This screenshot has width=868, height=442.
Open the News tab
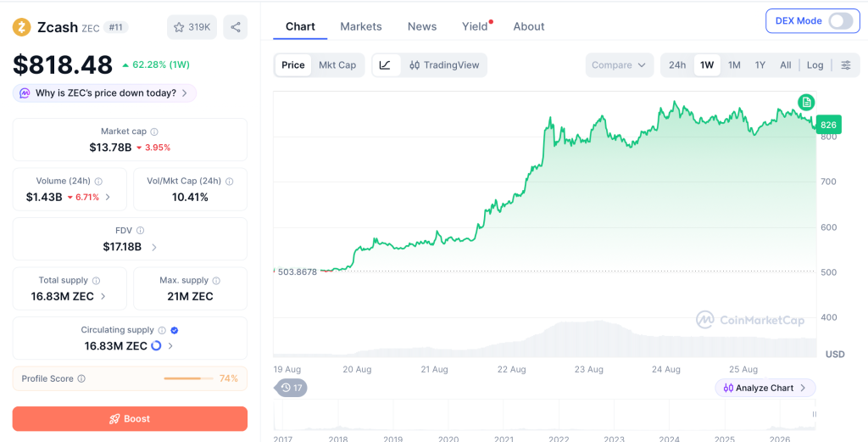point(422,26)
